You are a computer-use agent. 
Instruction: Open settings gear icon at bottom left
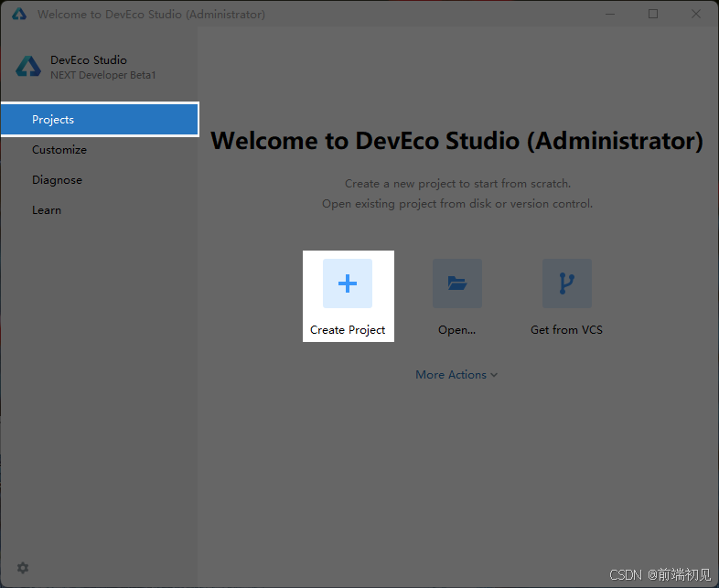(23, 568)
